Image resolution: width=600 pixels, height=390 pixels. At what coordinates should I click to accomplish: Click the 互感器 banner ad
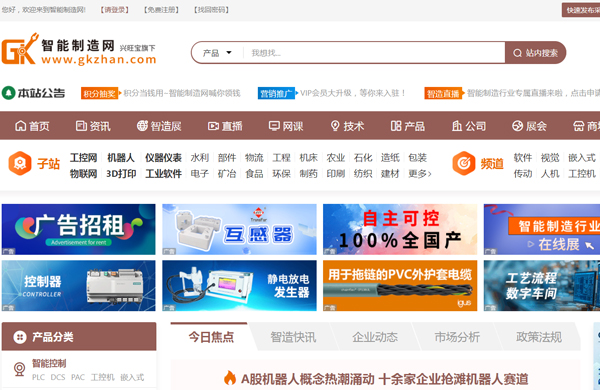pyautogui.click(x=239, y=229)
